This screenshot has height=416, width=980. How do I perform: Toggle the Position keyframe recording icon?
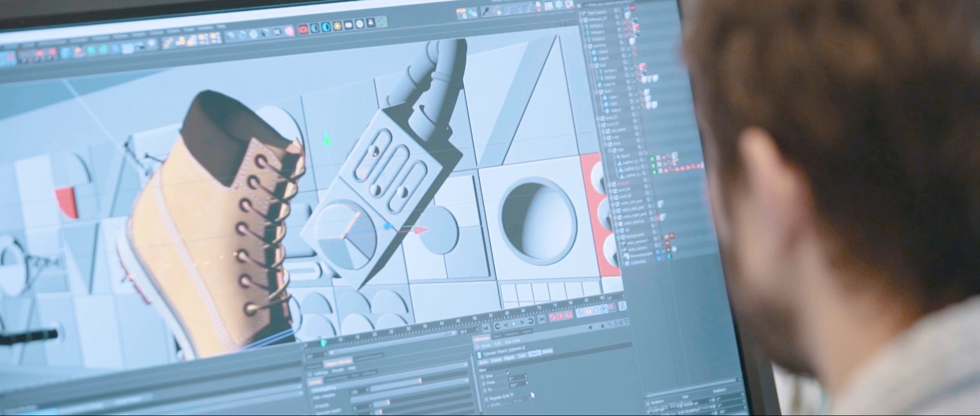click(x=579, y=313)
